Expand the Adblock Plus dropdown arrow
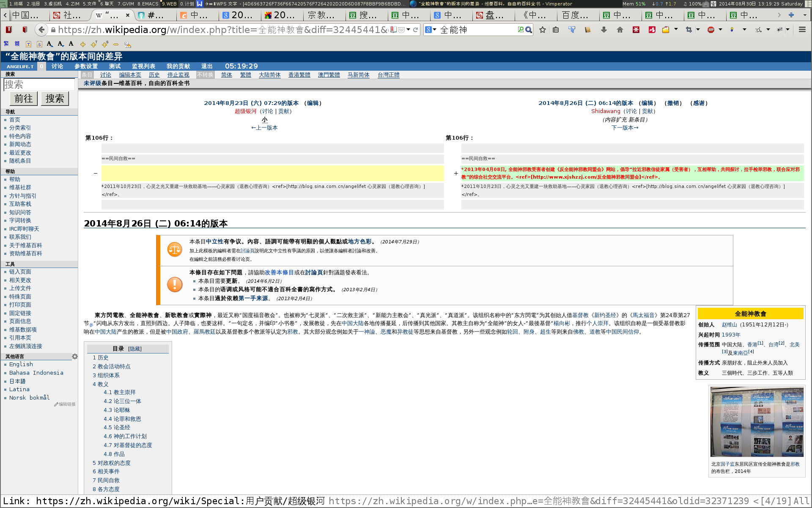Image resolution: width=812 pixels, height=508 pixels. click(x=720, y=30)
